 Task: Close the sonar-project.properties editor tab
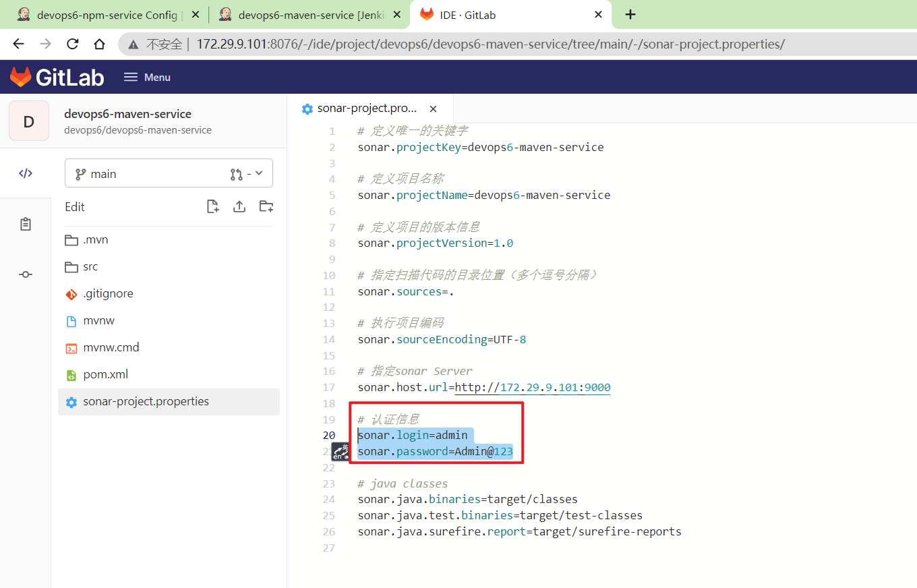(434, 109)
